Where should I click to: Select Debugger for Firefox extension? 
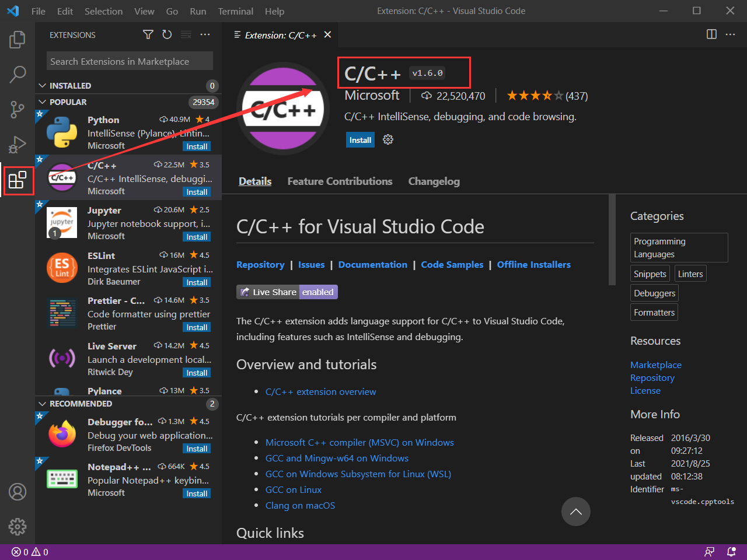128,434
